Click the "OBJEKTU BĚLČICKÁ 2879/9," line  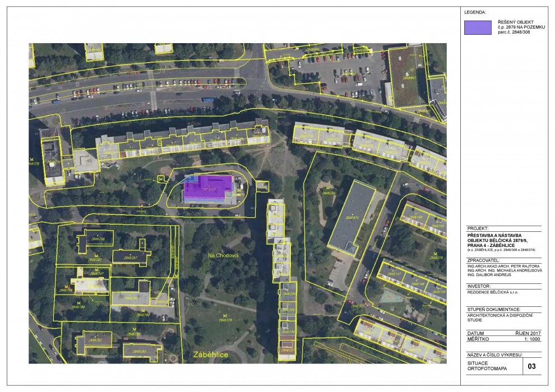click(x=497, y=240)
